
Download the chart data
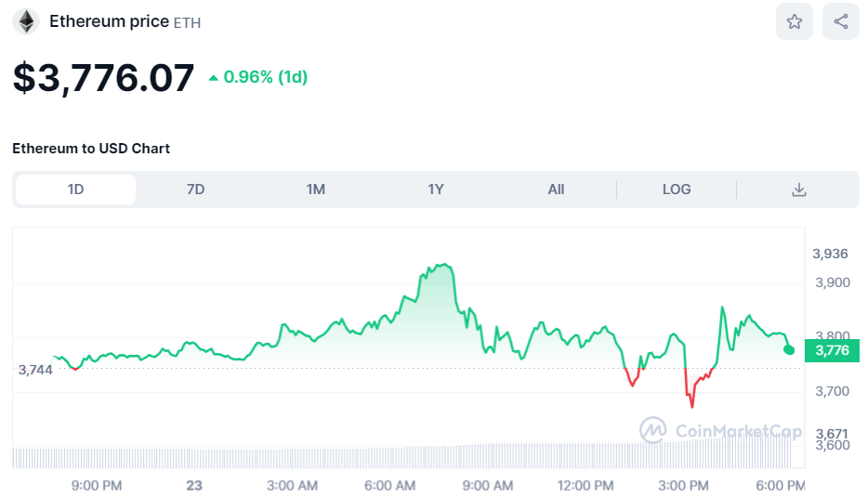coord(798,190)
